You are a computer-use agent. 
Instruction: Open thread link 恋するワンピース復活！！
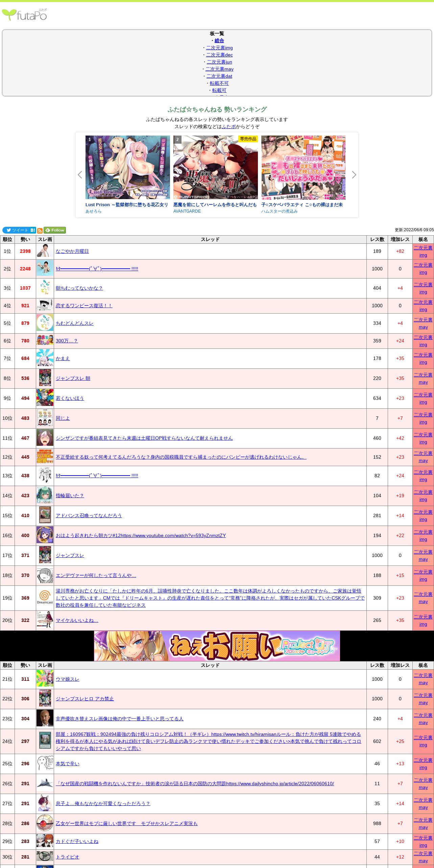84,306
